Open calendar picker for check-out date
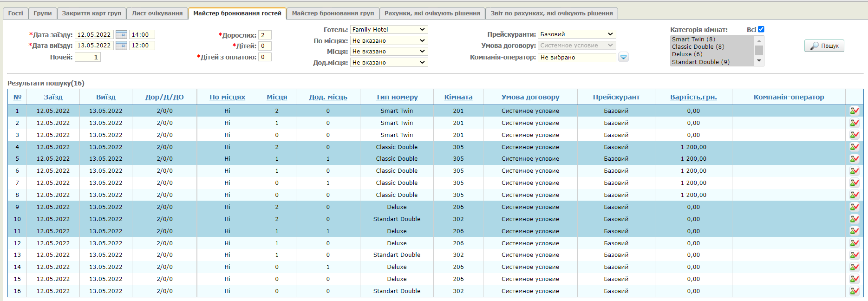The image size is (868, 301). coord(121,46)
